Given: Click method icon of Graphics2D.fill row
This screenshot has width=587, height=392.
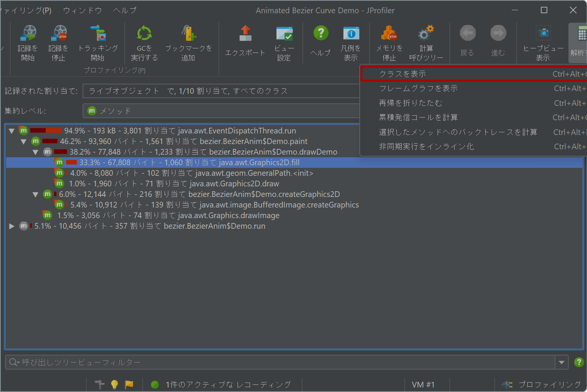Looking at the screenshot, I should (59, 162).
